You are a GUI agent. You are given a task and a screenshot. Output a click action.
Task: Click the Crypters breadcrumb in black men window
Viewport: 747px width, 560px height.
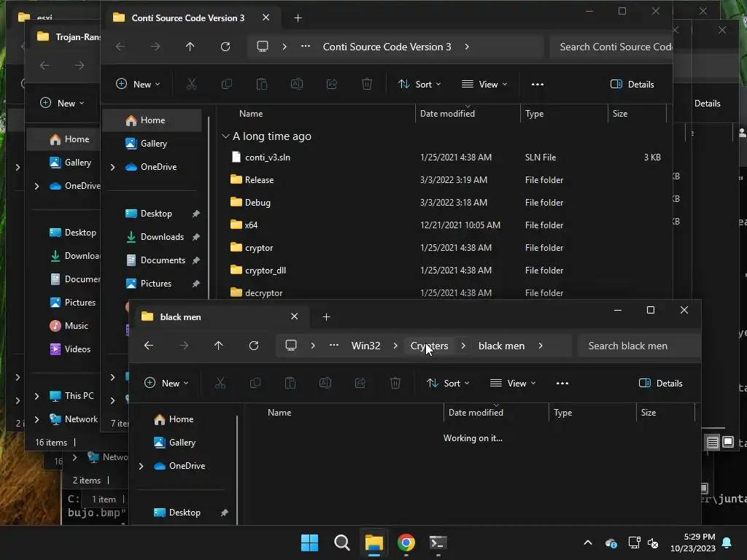click(429, 346)
